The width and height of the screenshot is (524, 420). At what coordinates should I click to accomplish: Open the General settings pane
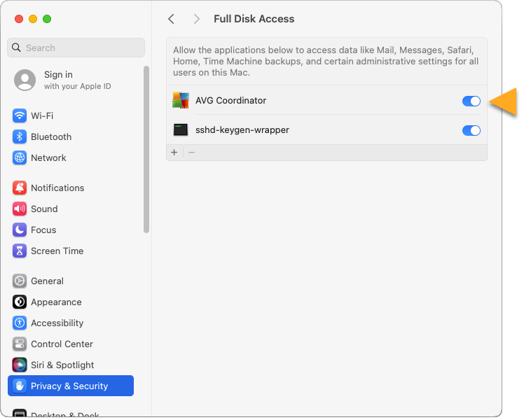[47, 281]
